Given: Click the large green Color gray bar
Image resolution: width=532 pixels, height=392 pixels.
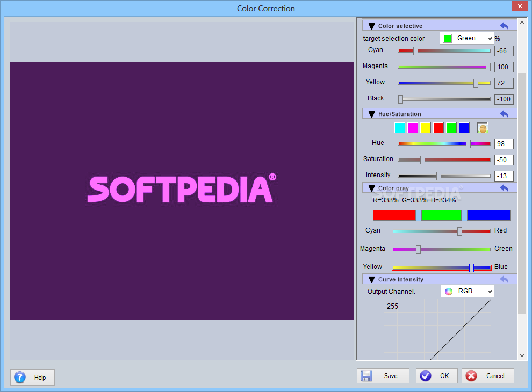Looking at the screenshot, I should point(441,215).
